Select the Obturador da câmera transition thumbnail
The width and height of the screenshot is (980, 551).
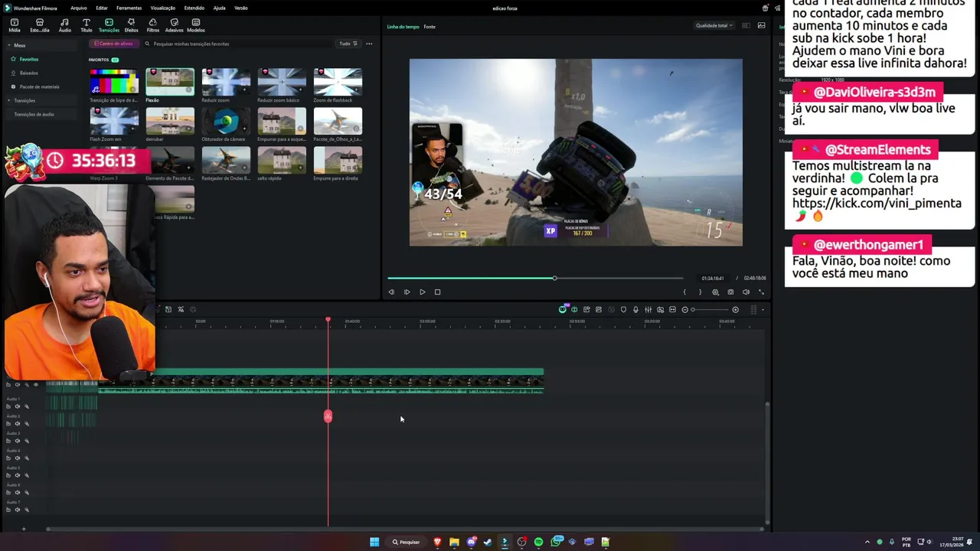[226, 121]
